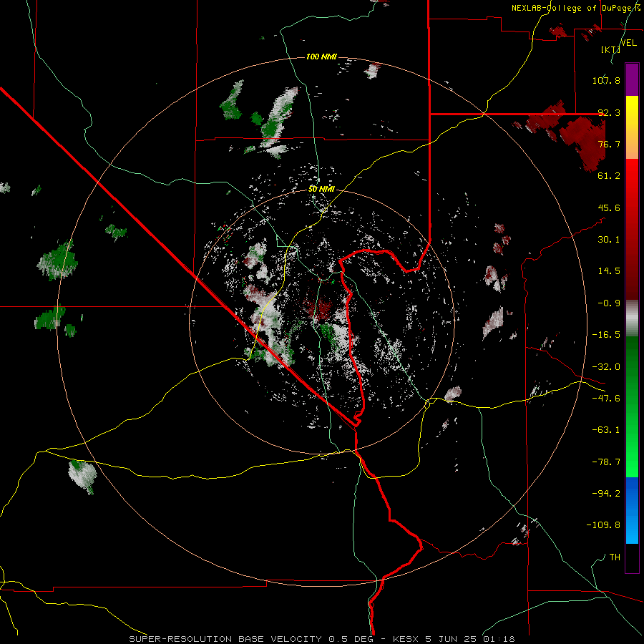Click the -0.9 velocity scale value
Viewport: 644px width, 644px height.
pos(609,303)
